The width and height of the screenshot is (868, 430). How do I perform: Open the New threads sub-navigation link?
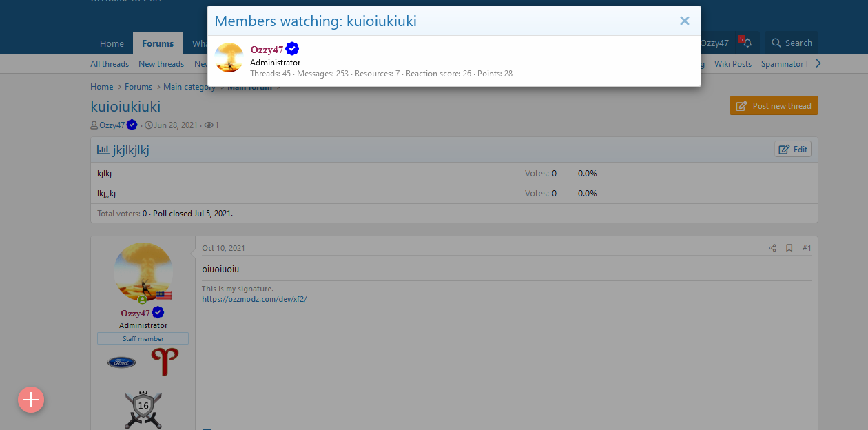point(161,64)
